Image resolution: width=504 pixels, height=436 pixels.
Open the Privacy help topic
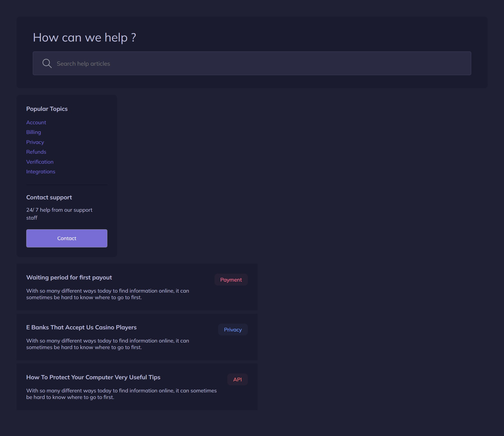pos(35,142)
